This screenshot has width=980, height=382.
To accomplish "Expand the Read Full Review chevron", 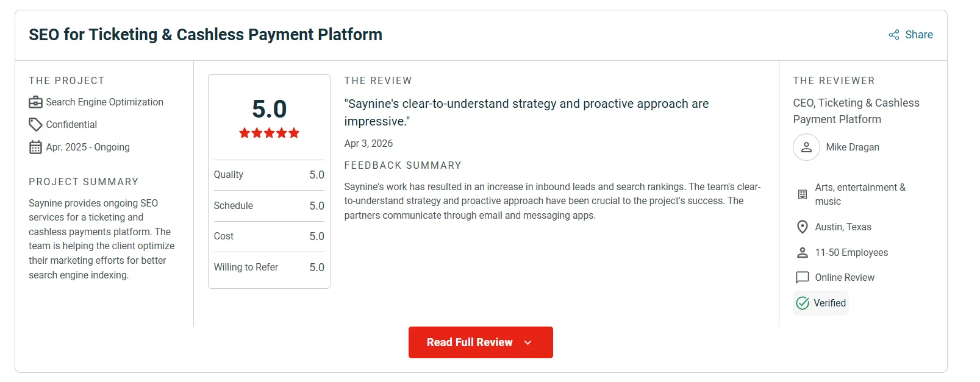I will [x=527, y=342].
